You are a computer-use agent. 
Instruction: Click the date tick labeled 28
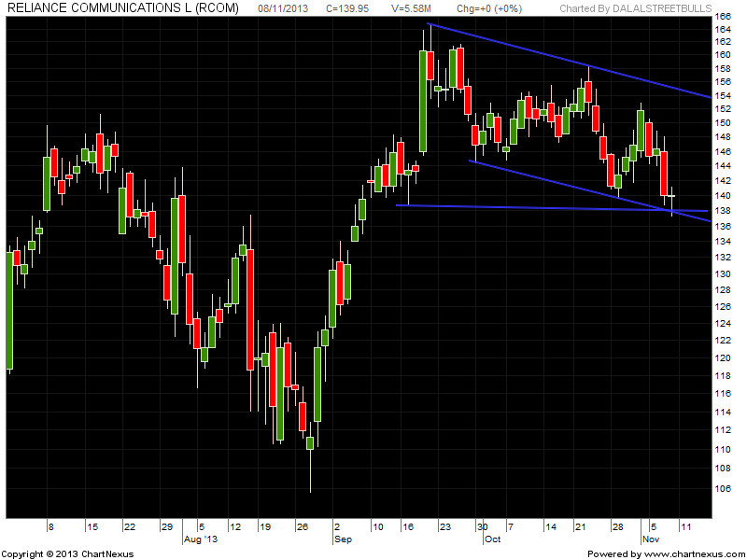pos(618,527)
